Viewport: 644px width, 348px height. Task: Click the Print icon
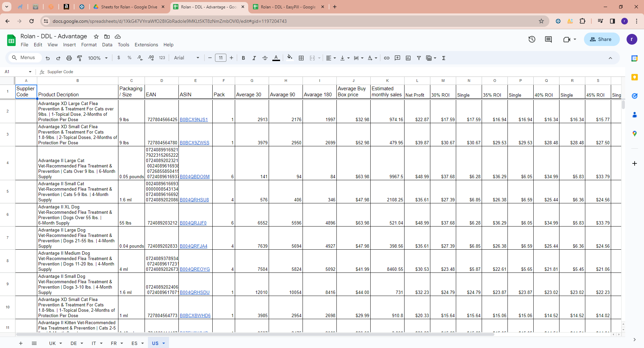tap(69, 58)
